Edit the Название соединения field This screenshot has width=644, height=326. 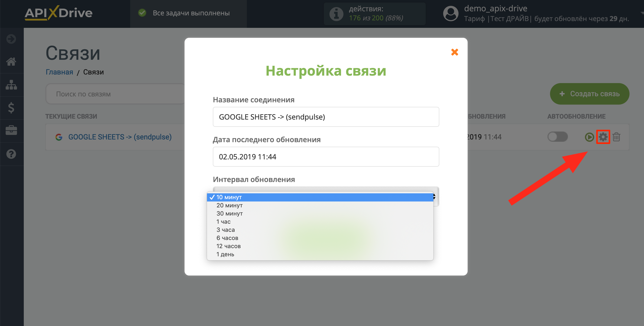tap(326, 117)
